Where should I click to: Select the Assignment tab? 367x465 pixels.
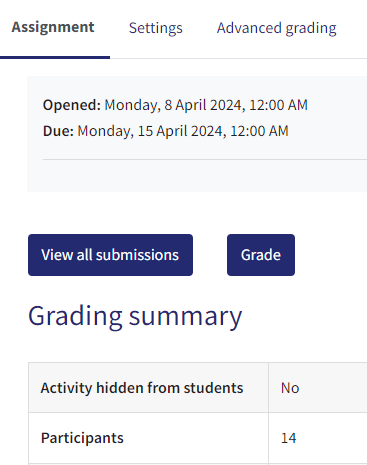tap(53, 27)
